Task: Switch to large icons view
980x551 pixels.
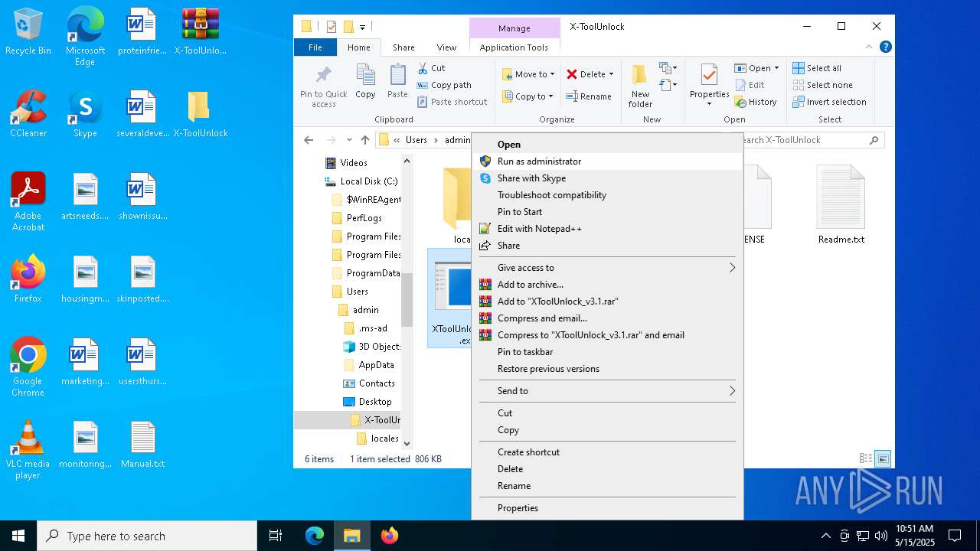Action: pos(883,459)
